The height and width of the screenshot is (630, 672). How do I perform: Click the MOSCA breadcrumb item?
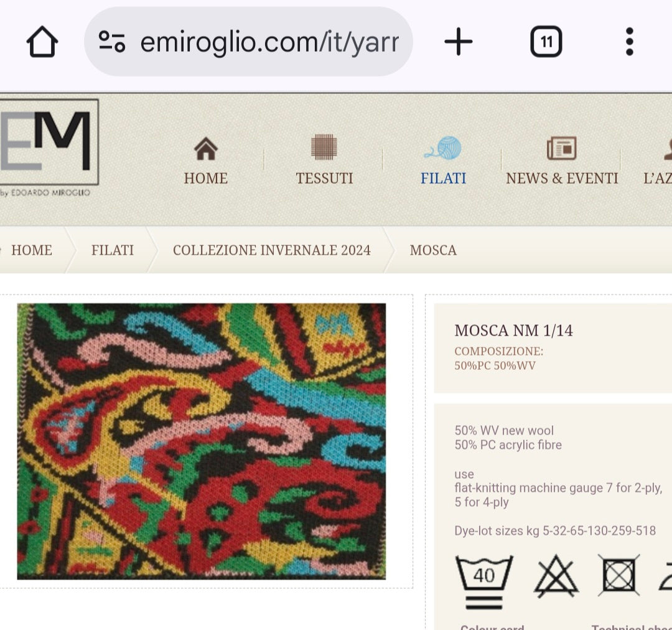tap(433, 250)
